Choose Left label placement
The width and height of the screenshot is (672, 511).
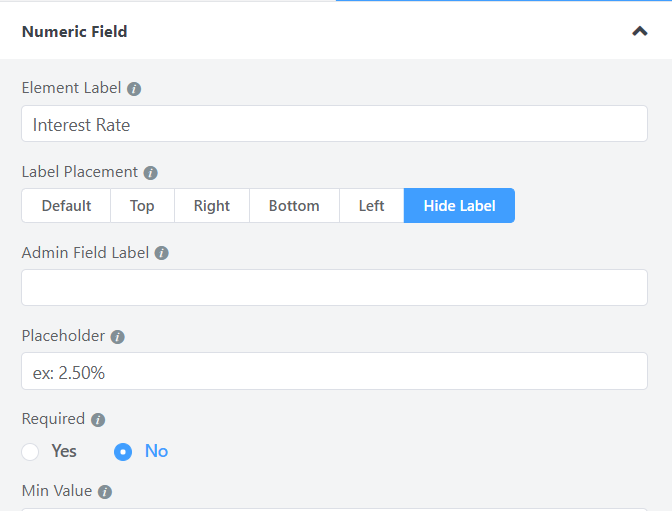tap(372, 206)
